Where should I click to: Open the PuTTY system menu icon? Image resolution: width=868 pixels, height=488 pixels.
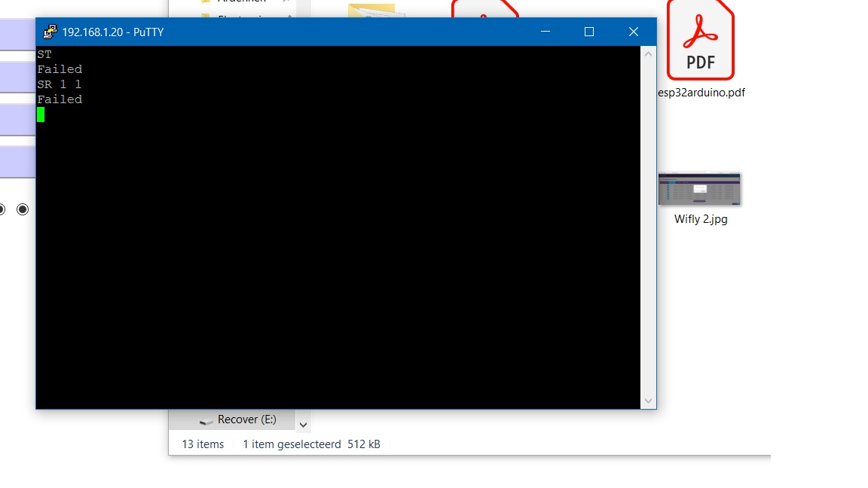coord(50,32)
